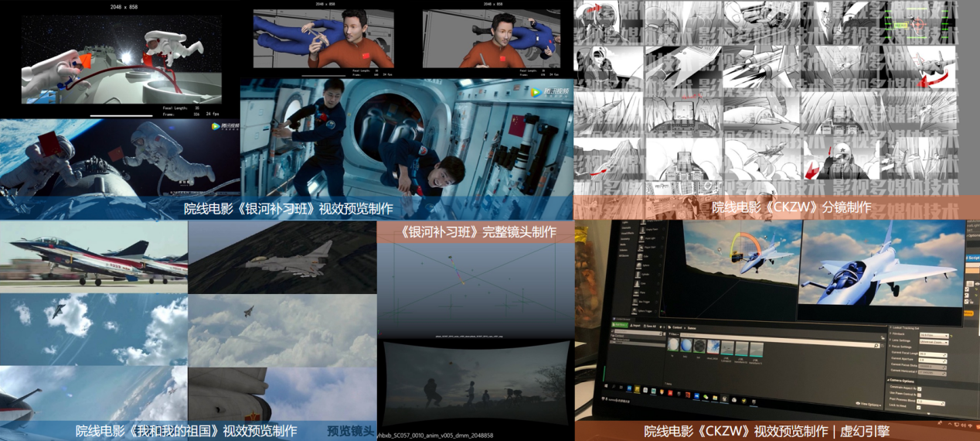Open the 16:9 Film filmback dropdown
This screenshot has height=441, width=980.
tap(934, 335)
